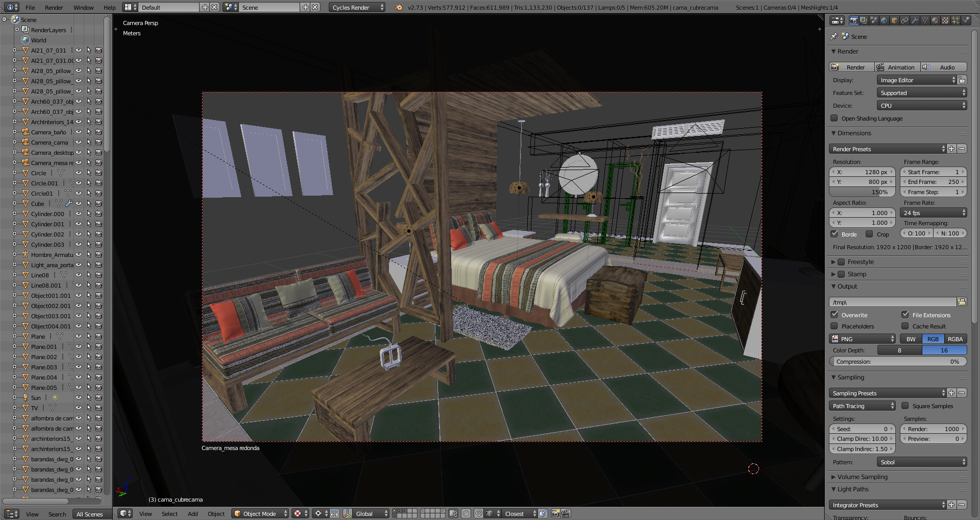Open the Device CPU dropdown
The height and width of the screenshot is (520, 980).
[922, 106]
